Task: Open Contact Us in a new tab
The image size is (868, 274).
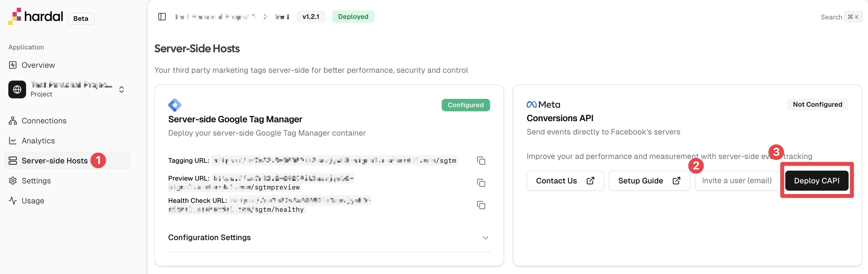Action: click(565, 181)
